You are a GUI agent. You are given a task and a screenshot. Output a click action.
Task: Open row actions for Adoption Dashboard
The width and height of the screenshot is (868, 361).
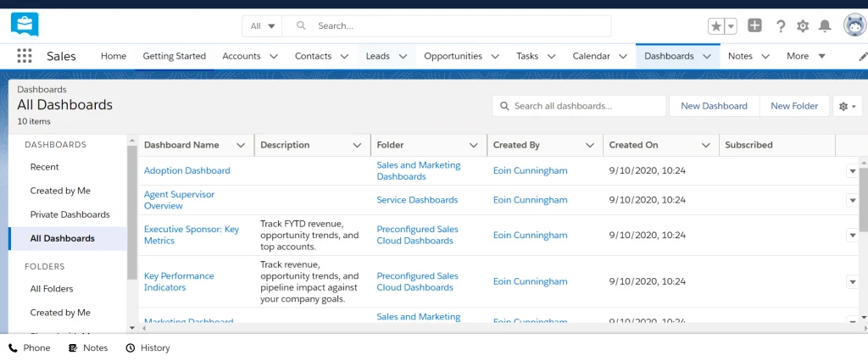(853, 171)
